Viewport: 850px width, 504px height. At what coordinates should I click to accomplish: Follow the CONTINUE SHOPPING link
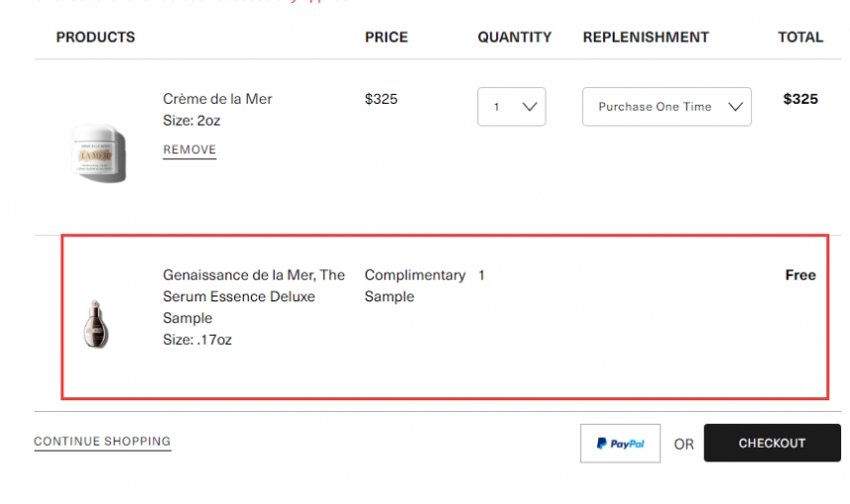pyautogui.click(x=103, y=442)
